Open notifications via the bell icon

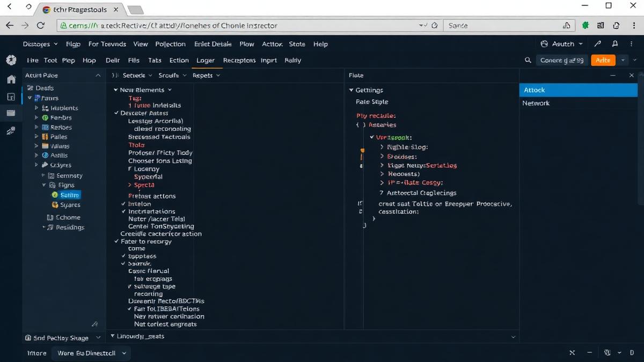coord(615,44)
